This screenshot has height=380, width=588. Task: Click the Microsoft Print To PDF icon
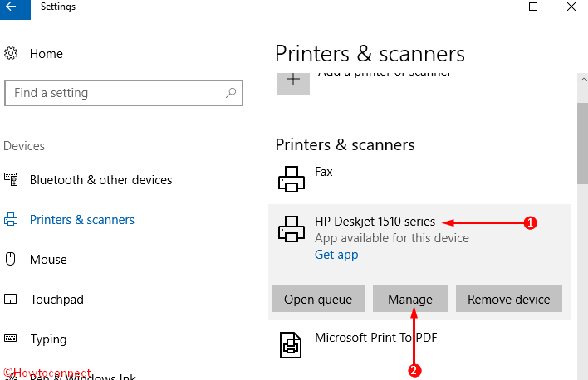click(x=291, y=345)
